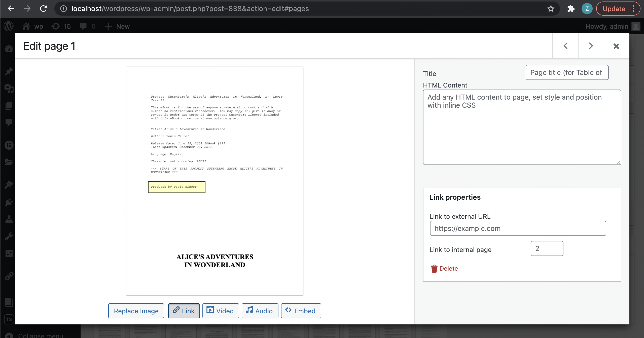Open the Elementor menu in the sidebar

[x=9, y=145]
